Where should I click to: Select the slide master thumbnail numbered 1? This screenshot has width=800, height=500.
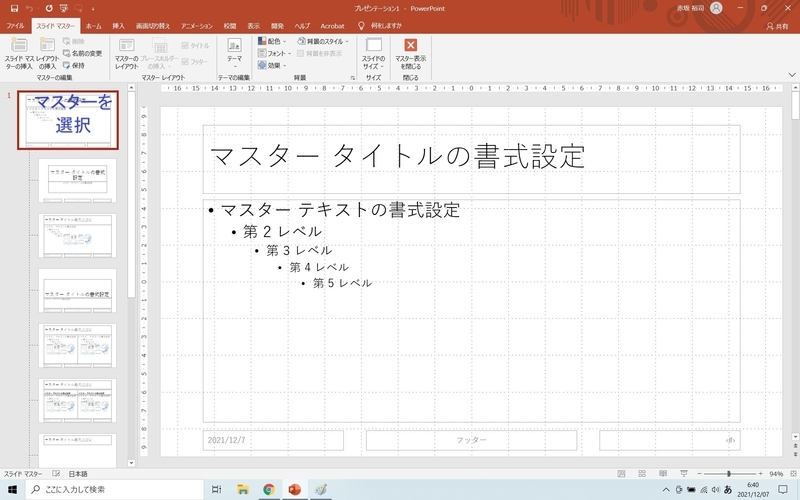coord(68,120)
